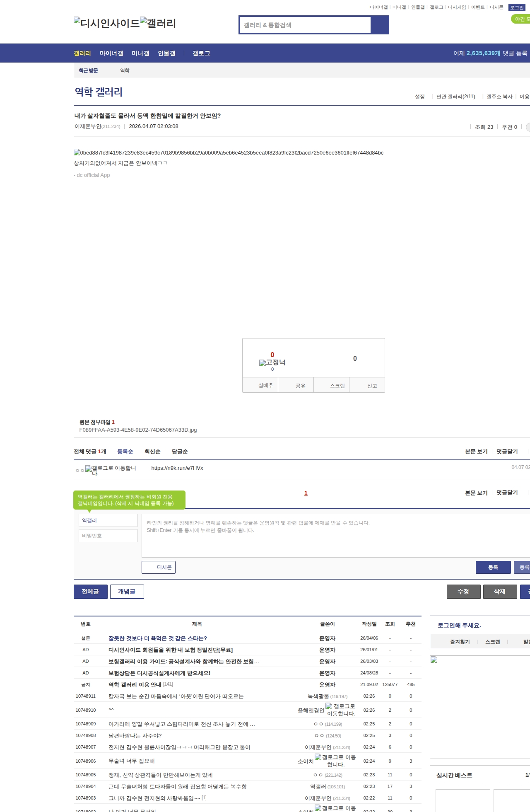
Task: Click the blue search button beside the search box
Action: (380, 25)
